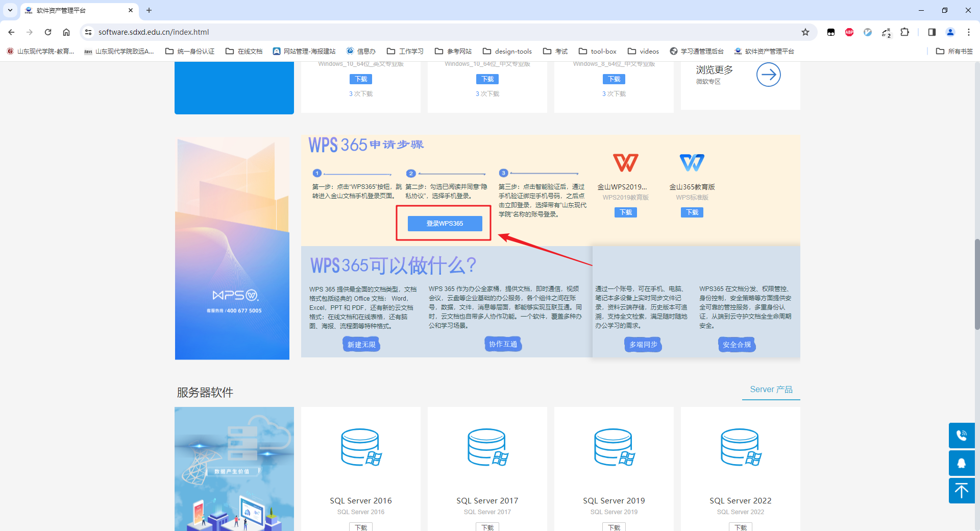Open the 信息办 bookmark
Screen dimensions: 980x531
(361, 51)
